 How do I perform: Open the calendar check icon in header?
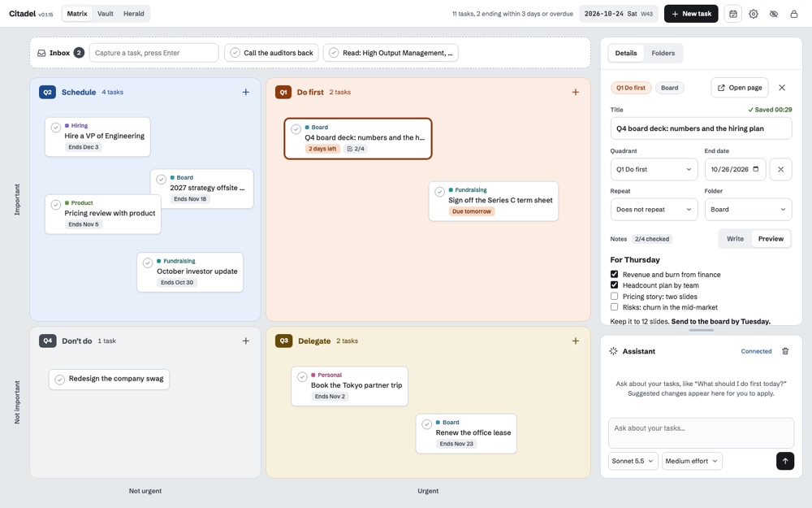click(732, 14)
